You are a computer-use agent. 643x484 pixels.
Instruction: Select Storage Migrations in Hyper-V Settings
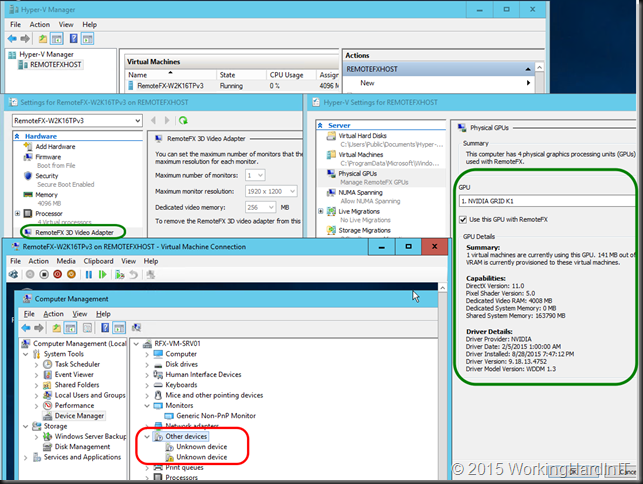365,231
